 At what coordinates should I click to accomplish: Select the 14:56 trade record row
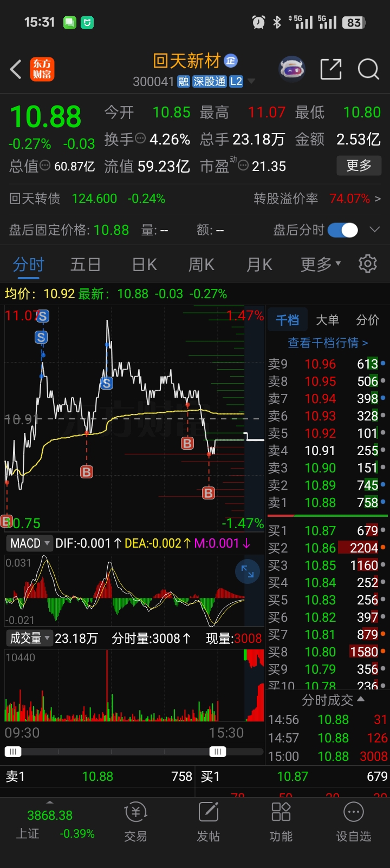pyautogui.click(x=328, y=720)
